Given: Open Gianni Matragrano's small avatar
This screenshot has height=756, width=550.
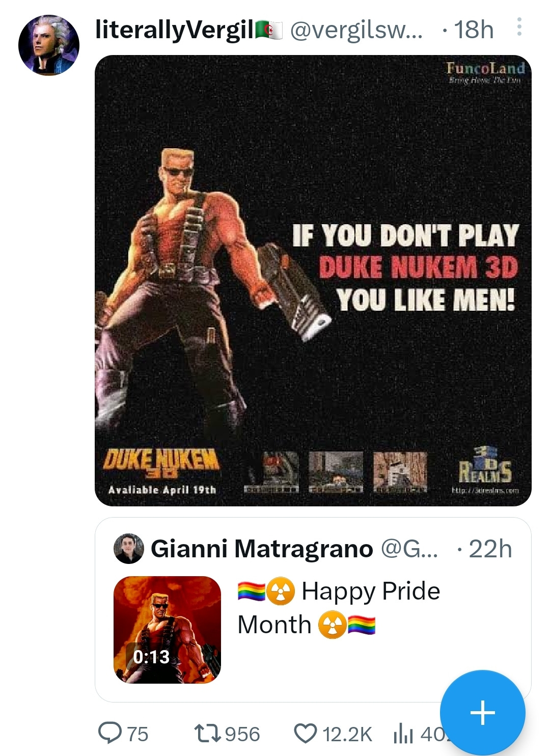Looking at the screenshot, I should 128,549.
